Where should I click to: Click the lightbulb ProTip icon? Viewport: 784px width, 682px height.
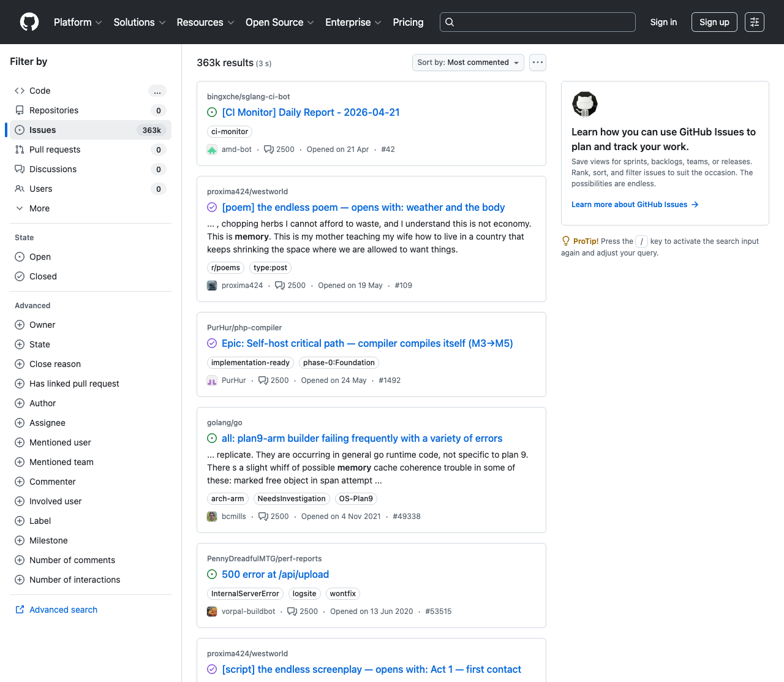tap(566, 241)
